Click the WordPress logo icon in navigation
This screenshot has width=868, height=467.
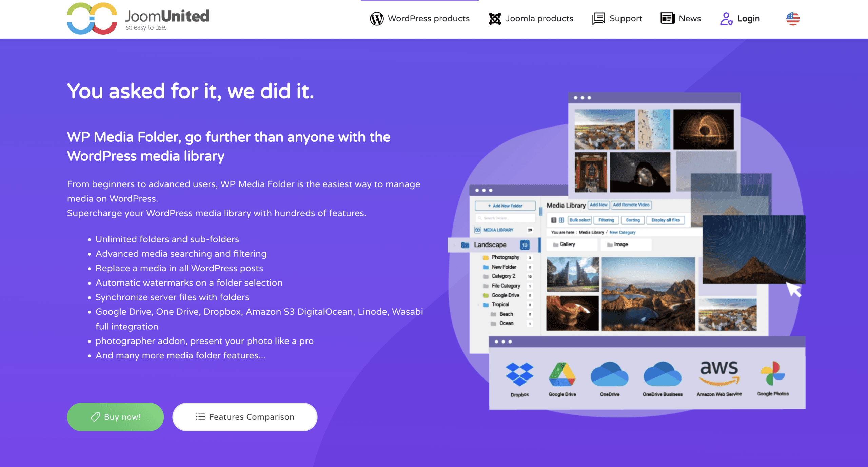coord(377,19)
